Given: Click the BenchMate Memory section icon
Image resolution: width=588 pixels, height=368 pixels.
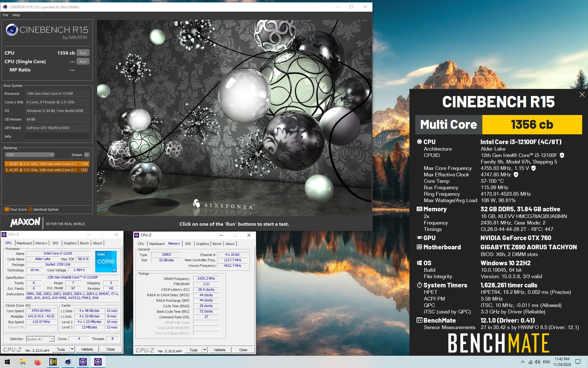Looking at the screenshot, I should 419,209.
